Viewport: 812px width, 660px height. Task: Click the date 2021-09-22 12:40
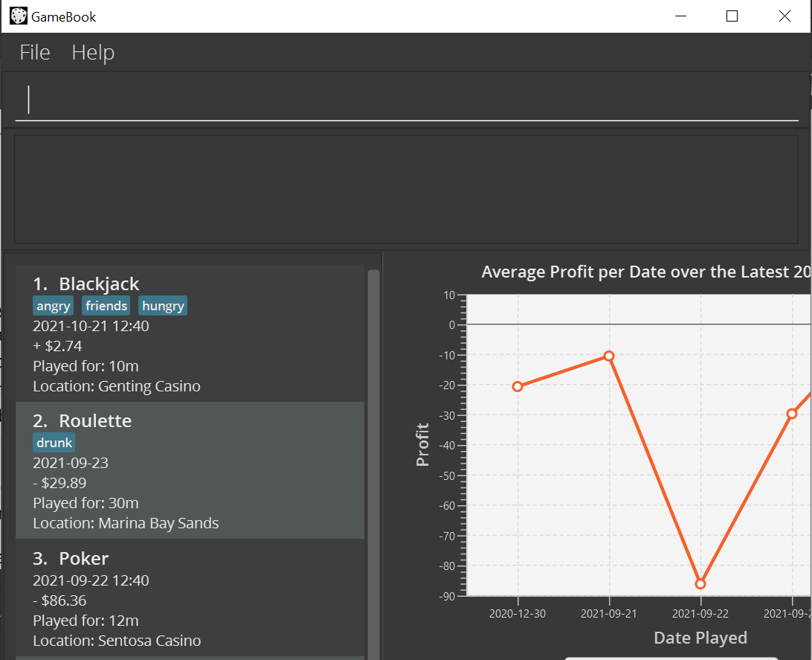tap(91, 580)
